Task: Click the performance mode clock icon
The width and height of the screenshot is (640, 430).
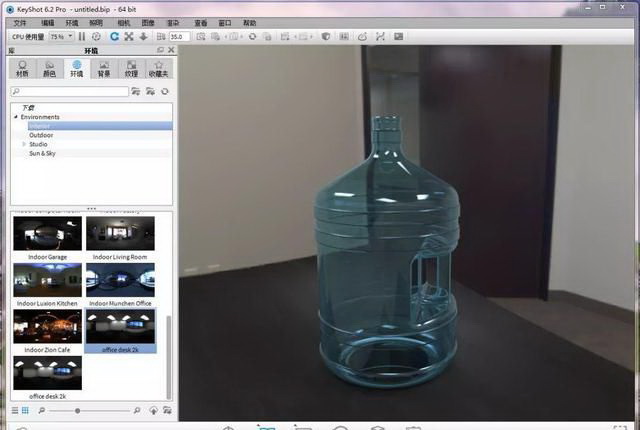Action: point(96,37)
